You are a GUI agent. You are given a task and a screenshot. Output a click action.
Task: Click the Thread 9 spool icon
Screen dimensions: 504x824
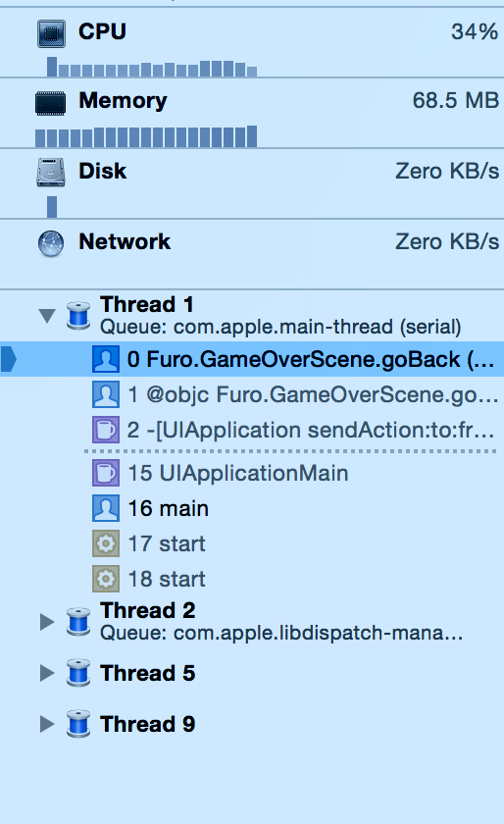[78, 724]
